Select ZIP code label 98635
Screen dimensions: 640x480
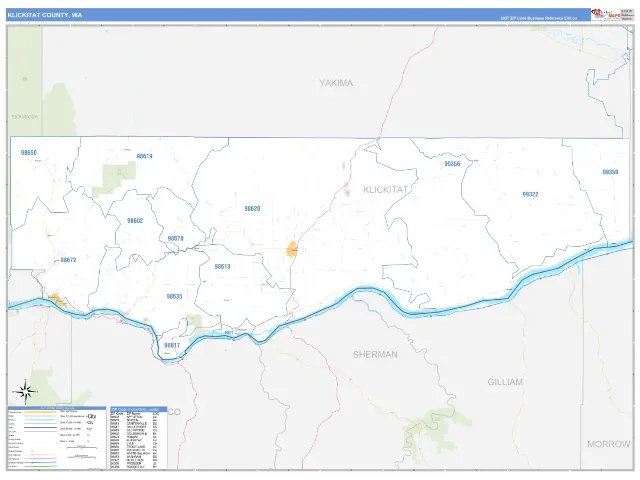[x=174, y=296]
